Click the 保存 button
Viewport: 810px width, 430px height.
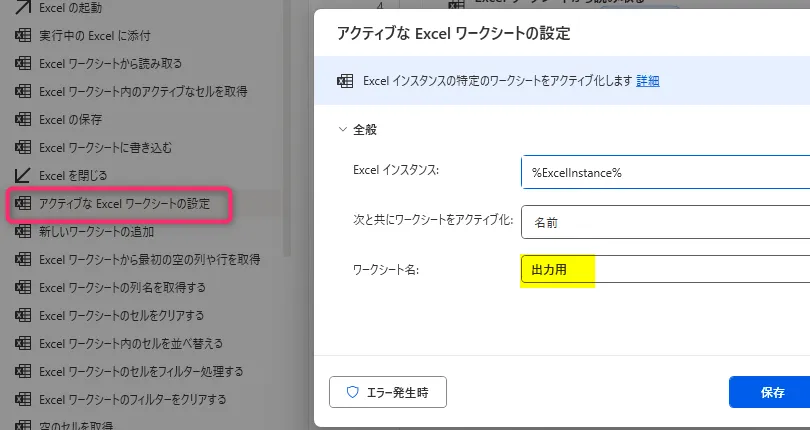pyautogui.click(x=772, y=392)
